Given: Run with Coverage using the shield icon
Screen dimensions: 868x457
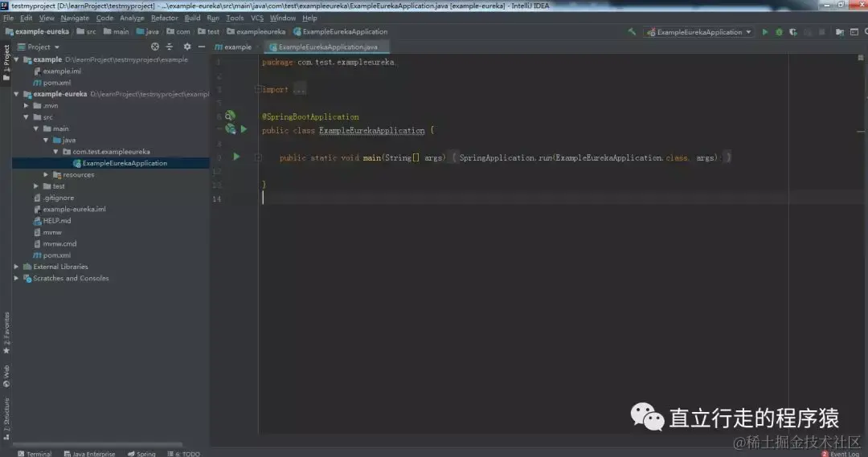Looking at the screenshot, I should (793, 32).
